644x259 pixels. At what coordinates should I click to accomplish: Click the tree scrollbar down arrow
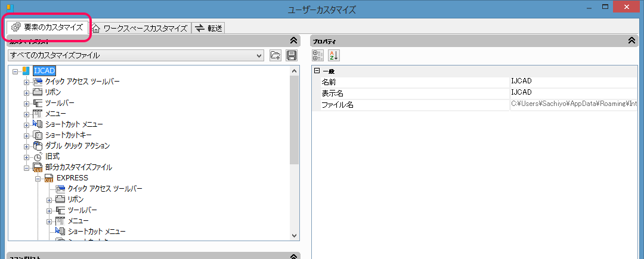click(294, 235)
